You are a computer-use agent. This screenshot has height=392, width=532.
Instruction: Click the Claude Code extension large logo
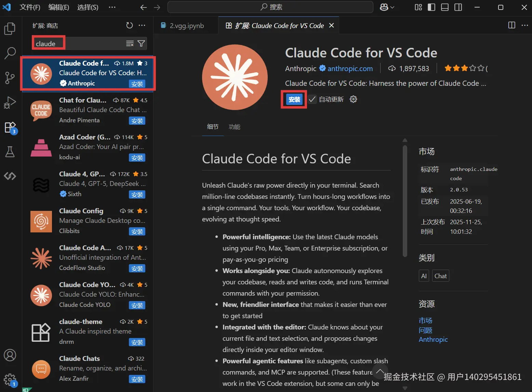(235, 77)
